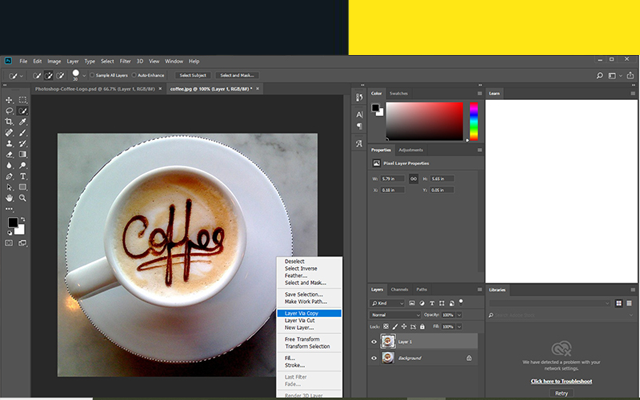Select the Move tool
This screenshot has width=640, height=400.
pos(10,100)
